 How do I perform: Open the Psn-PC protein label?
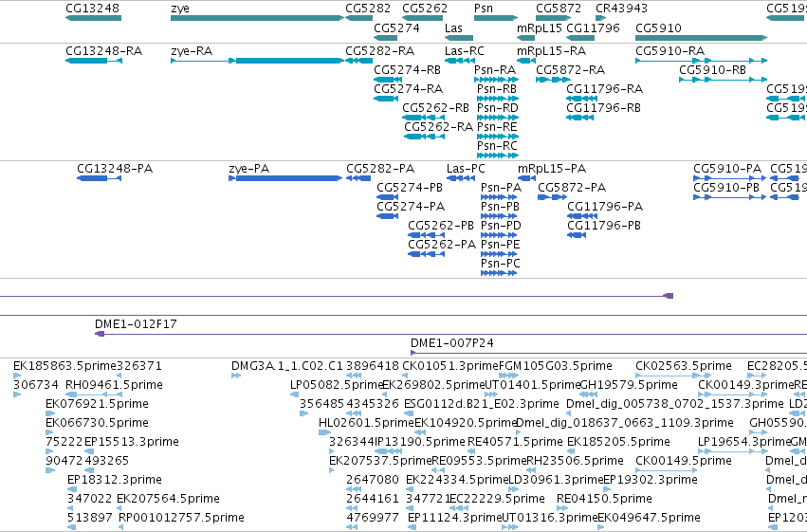tap(501, 264)
